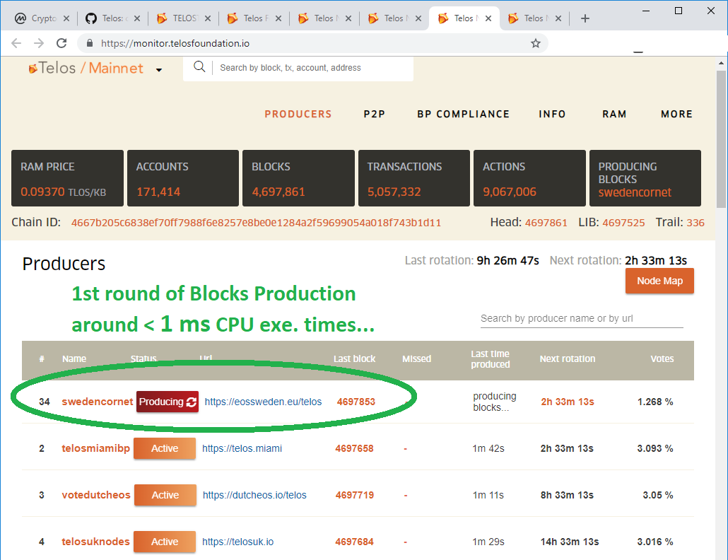Click the search magnifier icon
This screenshot has height=560, width=728.
(x=199, y=67)
